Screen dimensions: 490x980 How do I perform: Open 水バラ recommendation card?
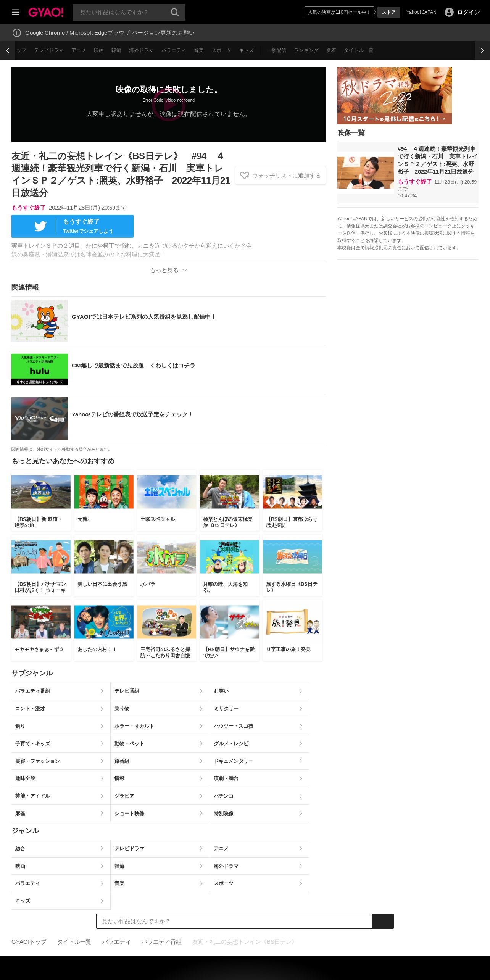pyautogui.click(x=167, y=565)
